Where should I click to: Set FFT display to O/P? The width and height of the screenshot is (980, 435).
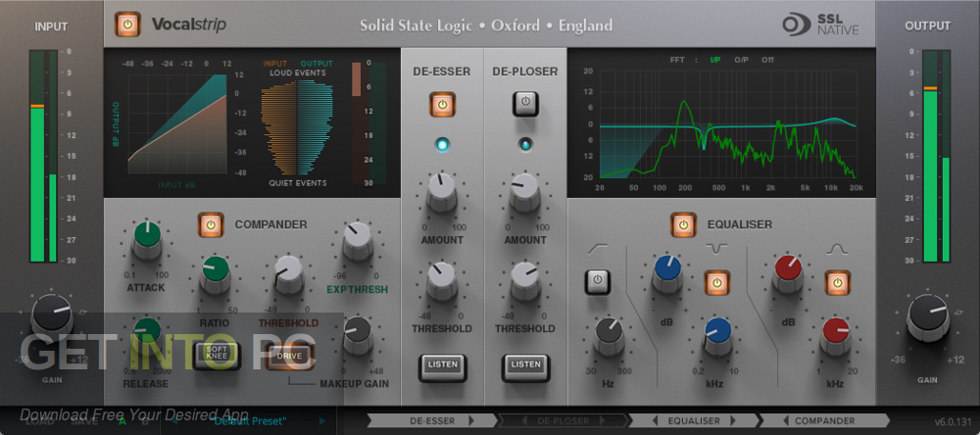point(741,60)
